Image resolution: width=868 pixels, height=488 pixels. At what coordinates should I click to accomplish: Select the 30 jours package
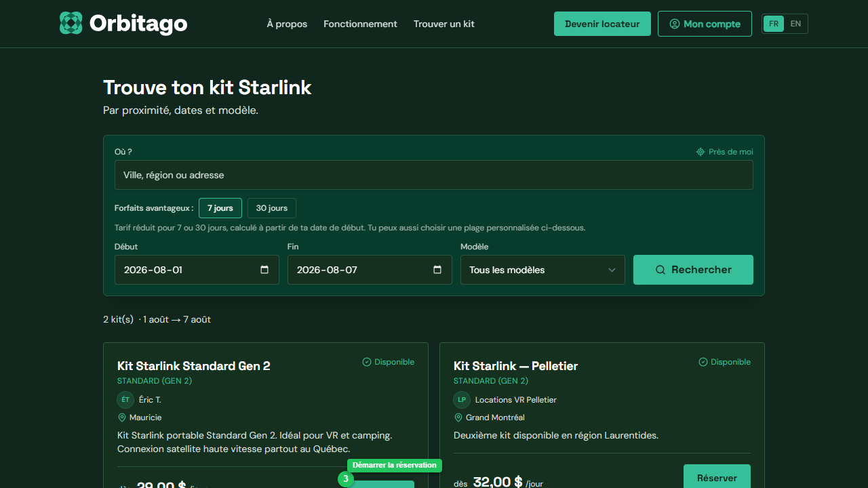point(272,208)
